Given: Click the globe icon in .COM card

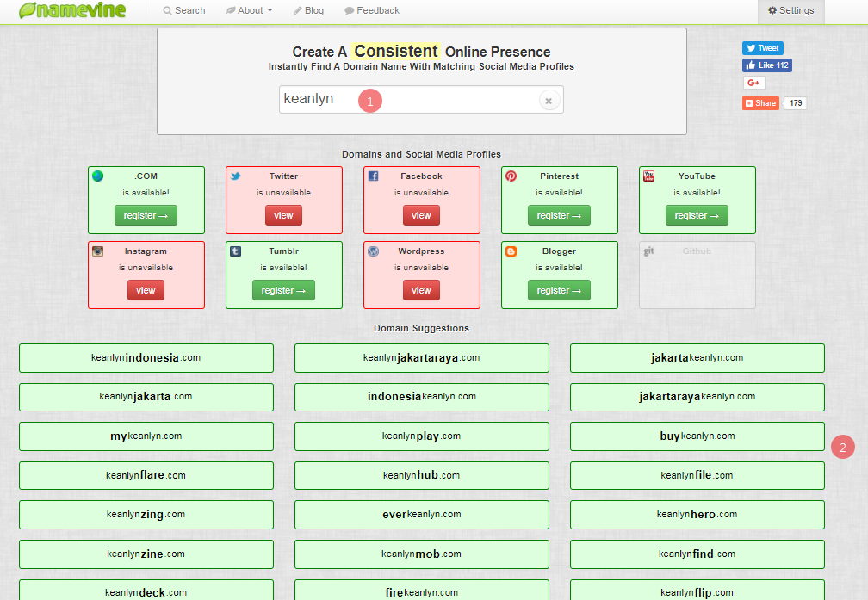Looking at the screenshot, I should (98, 176).
